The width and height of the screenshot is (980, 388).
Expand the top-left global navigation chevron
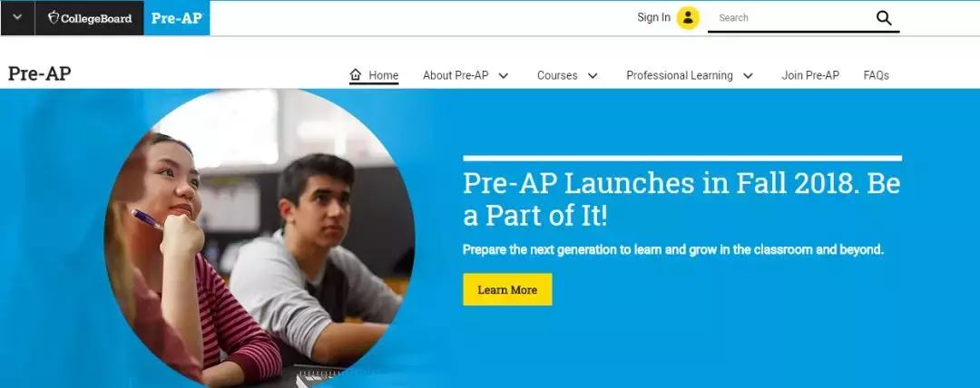[x=17, y=17]
